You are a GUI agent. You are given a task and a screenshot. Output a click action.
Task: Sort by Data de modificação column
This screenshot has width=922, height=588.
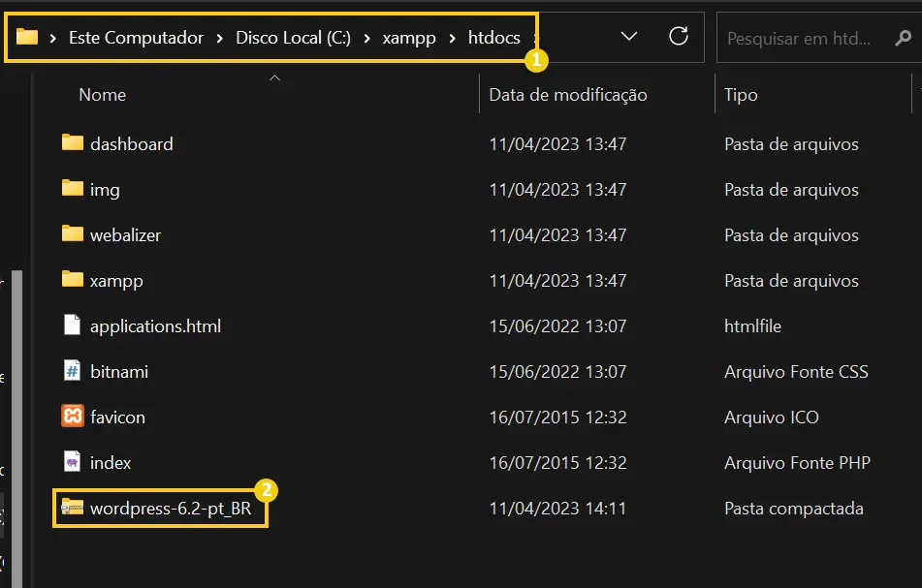click(568, 95)
